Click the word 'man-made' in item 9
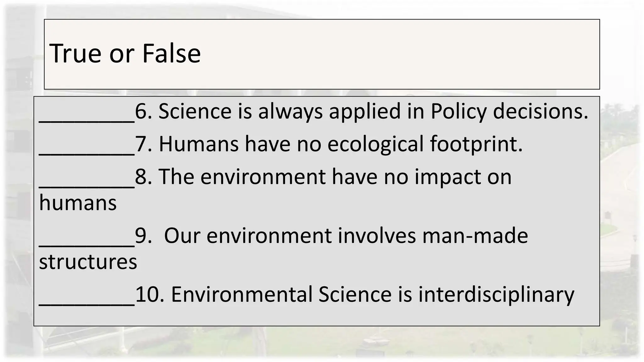 pos(475,236)
